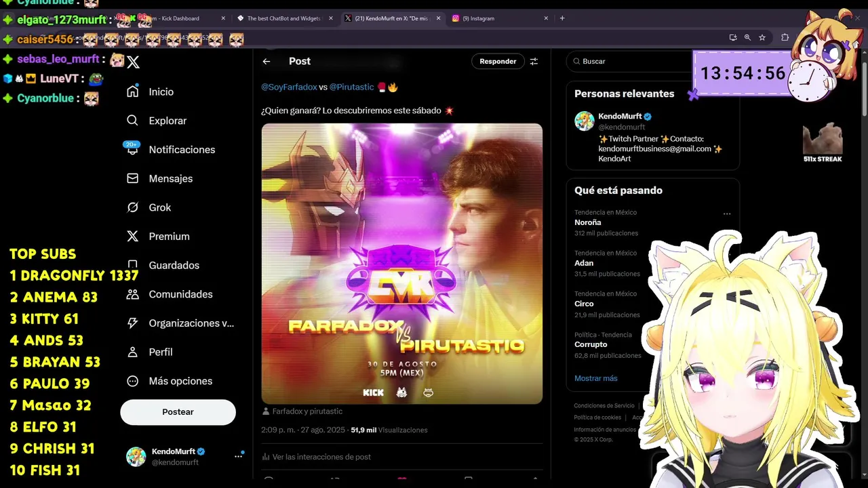This screenshot has width=868, height=488.
Task: Click the zoom magnifier icon in address bar
Action: pyautogui.click(x=747, y=38)
